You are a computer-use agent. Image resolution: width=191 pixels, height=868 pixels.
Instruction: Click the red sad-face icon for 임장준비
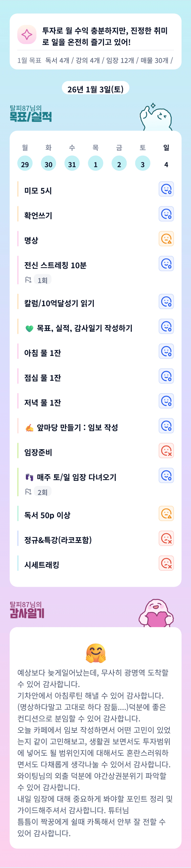pos(166,451)
